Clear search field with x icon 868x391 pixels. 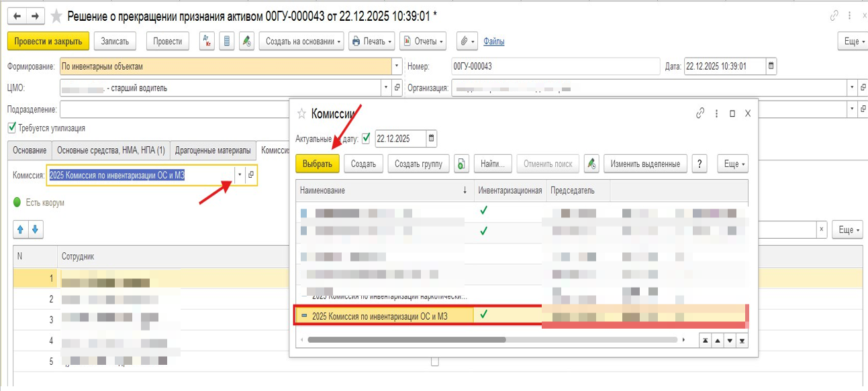[x=822, y=229]
